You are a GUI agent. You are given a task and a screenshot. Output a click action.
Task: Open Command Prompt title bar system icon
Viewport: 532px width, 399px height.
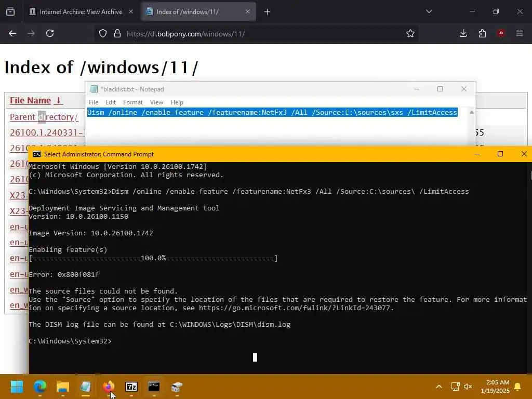click(37, 154)
